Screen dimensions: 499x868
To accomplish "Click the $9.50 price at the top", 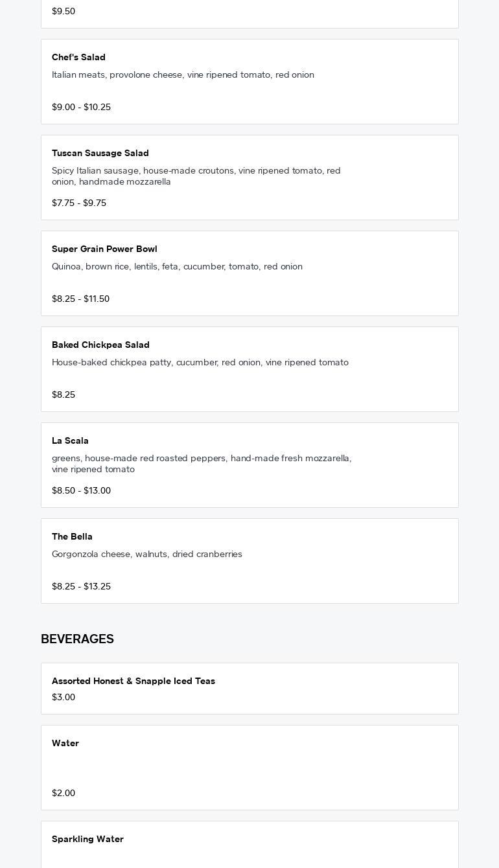I will 64,12.
